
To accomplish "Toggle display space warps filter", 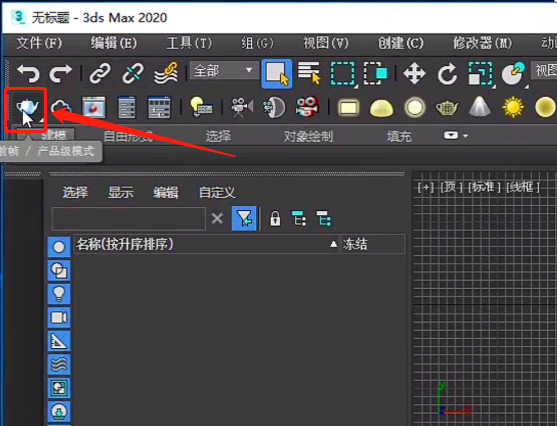I will pos(59,364).
